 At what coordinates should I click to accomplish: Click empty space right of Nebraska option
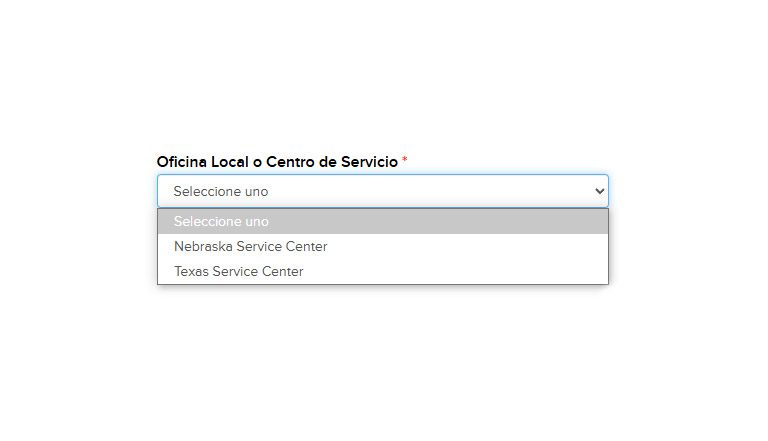468,246
